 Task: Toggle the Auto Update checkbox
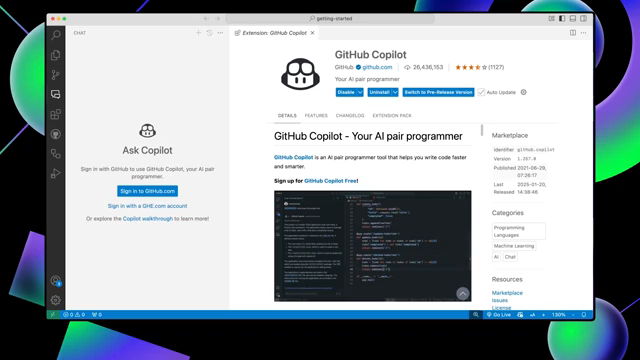click(481, 92)
